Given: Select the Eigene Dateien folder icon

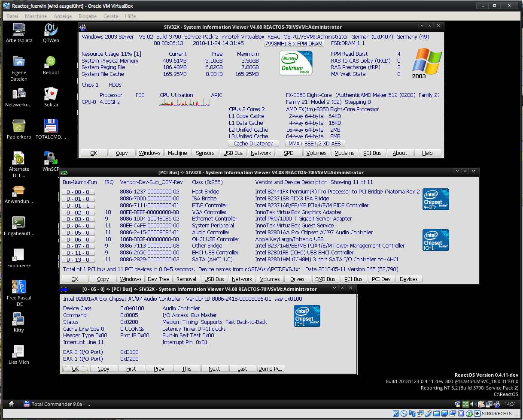Looking at the screenshot, I should 19,62.
